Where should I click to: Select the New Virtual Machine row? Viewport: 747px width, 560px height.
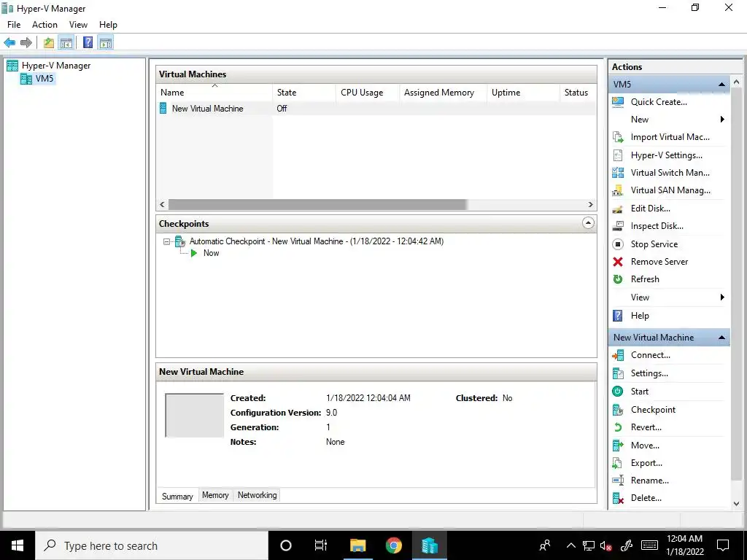click(376, 109)
